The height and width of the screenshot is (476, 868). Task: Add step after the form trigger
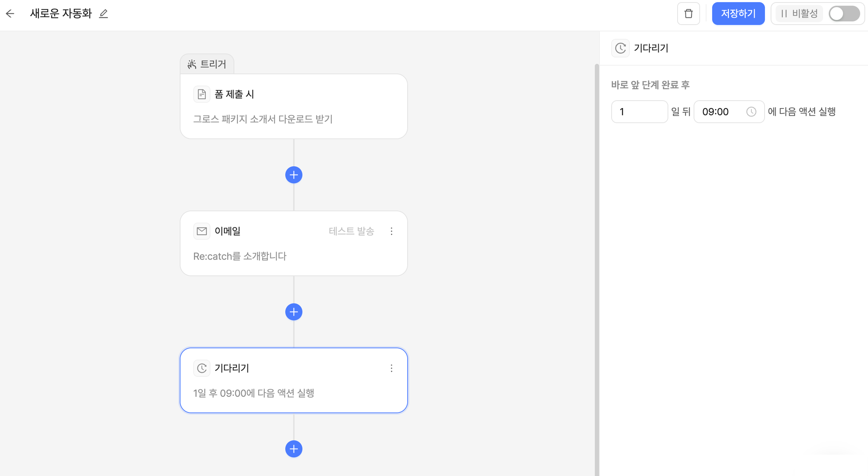(x=293, y=175)
